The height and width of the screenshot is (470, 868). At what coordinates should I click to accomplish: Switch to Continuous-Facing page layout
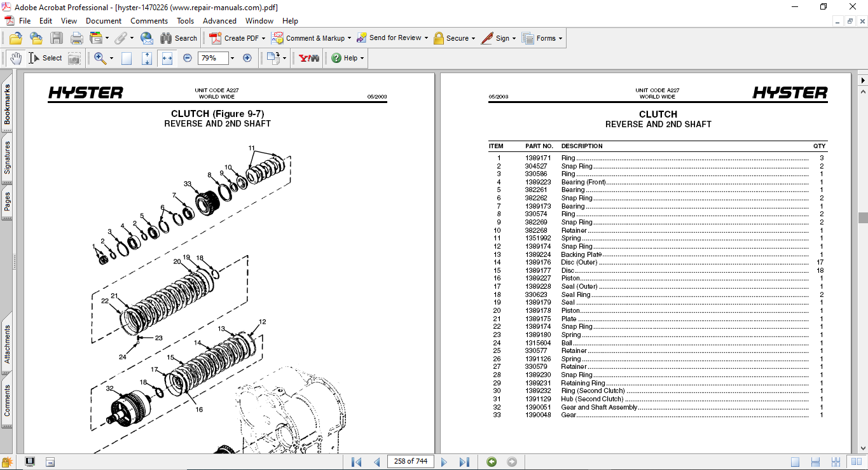(x=836, y=462)
